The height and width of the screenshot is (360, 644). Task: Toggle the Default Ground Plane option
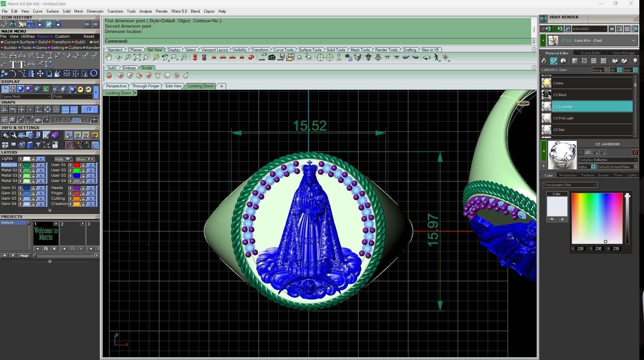coord(635,167)
